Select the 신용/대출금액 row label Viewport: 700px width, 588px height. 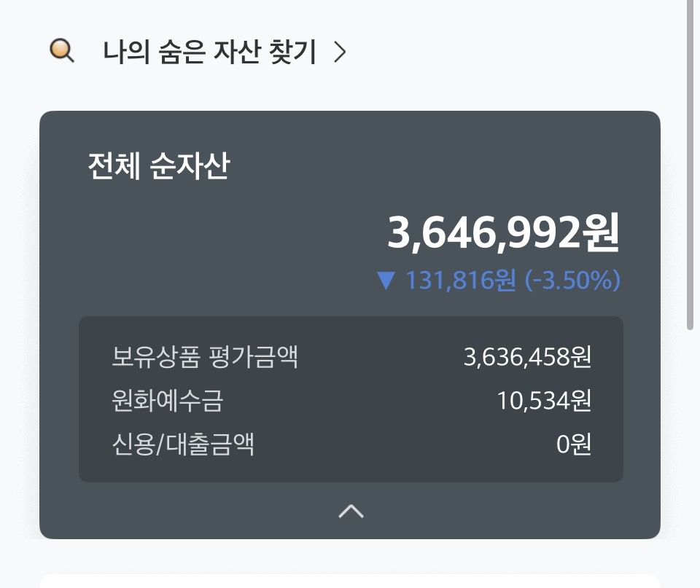pyautogui.click(x=183, y=443)
